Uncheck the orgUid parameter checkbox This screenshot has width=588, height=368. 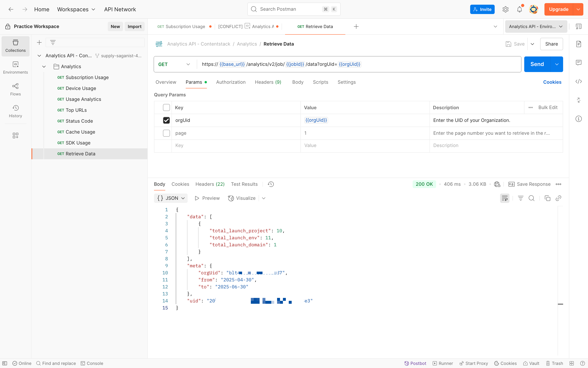[x=166, y=120]
